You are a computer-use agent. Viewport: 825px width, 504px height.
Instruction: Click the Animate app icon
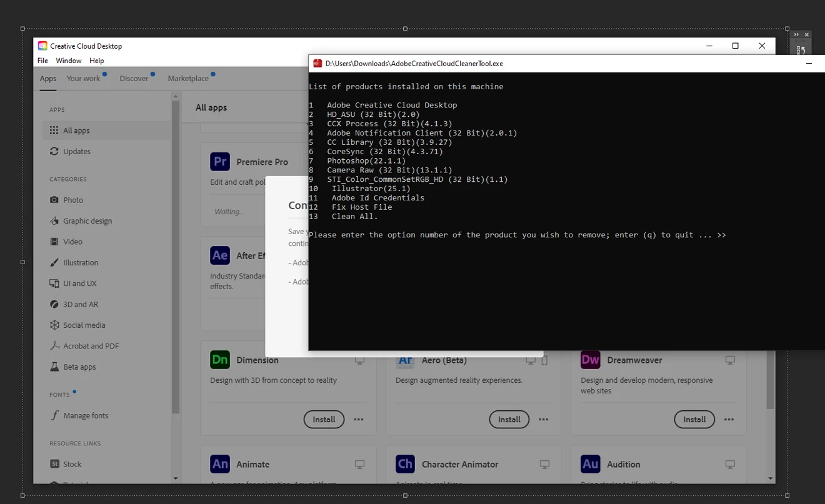click(220, 464)
